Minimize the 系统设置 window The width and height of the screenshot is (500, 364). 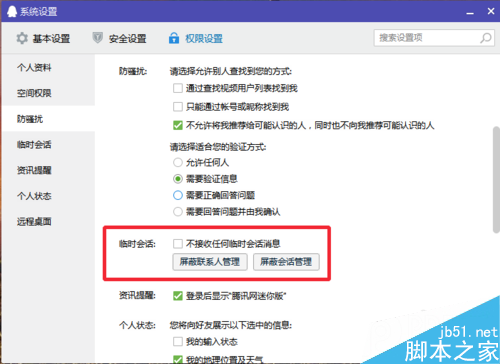pyautogui.click(x=470, y=12)
